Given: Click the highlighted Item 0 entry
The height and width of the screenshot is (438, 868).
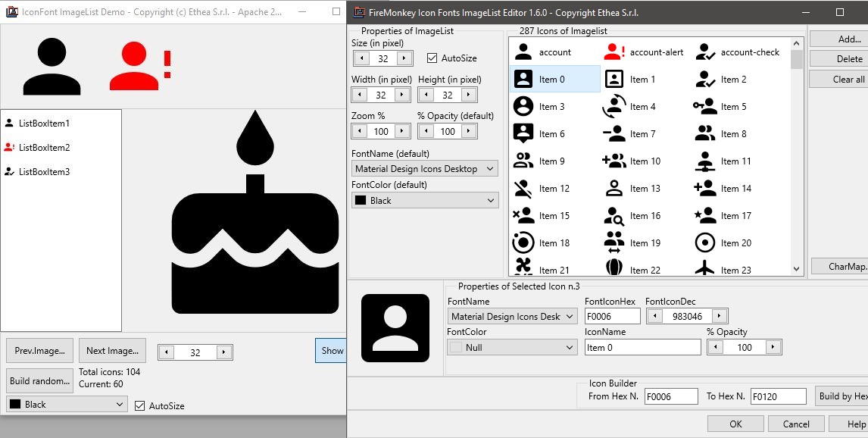Looking at the screenshot, I should point(553,79).
